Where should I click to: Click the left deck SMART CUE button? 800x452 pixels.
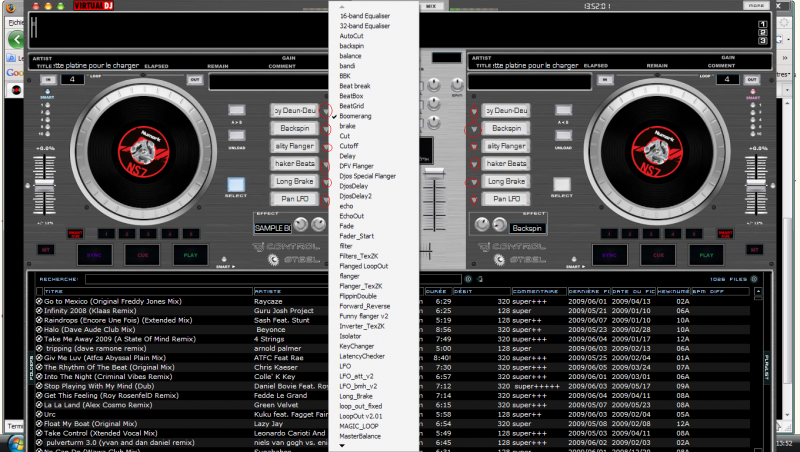point(74,234)
